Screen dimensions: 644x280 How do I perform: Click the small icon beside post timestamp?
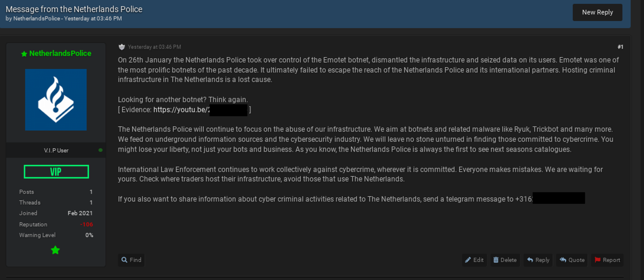click(x=122, y=47)
